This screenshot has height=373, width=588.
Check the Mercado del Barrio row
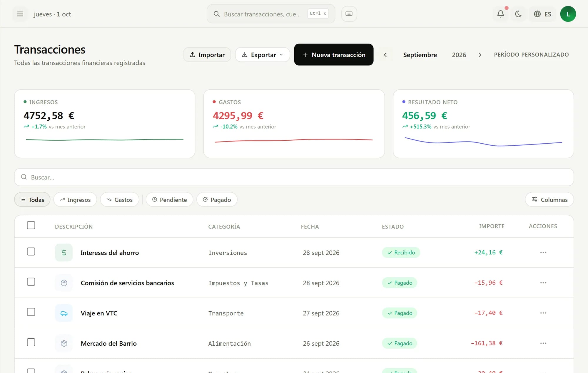pos(31,342)
